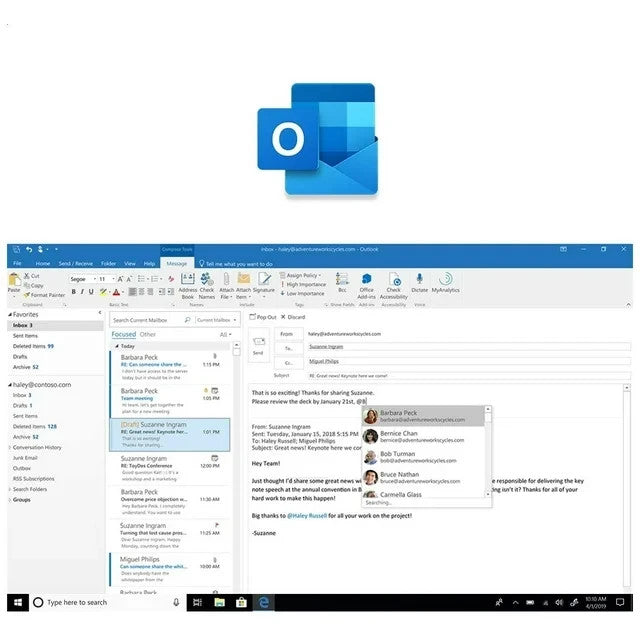The height and width of the screenshot is (640, 640).
Task: Open MyAnalytics from the ribbon
Action: pos(445,281)
